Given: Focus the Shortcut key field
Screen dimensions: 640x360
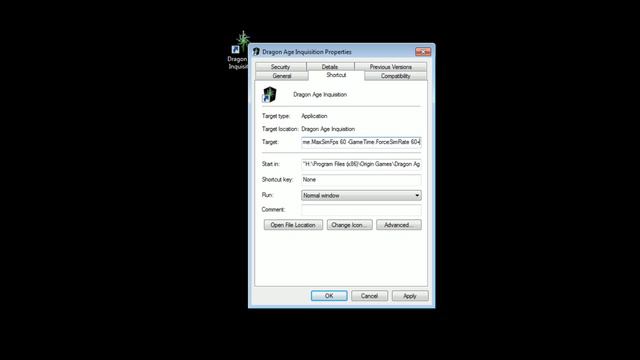Looking at the screenshot, I should (361, 180).
